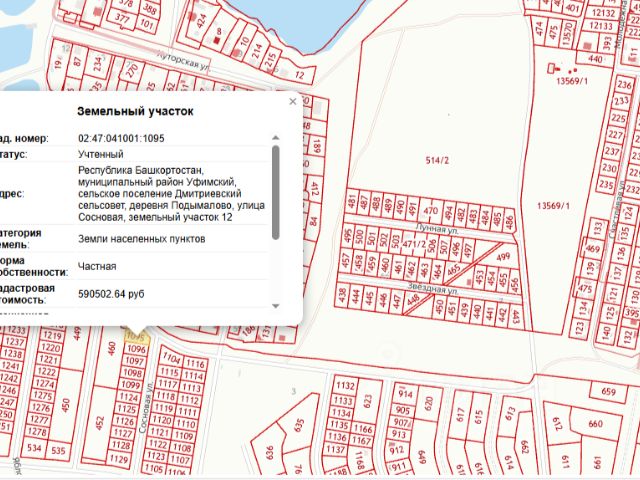Select parcel 514/2 on the map
The width and height of the screenshot is (640, 480).
437,160
